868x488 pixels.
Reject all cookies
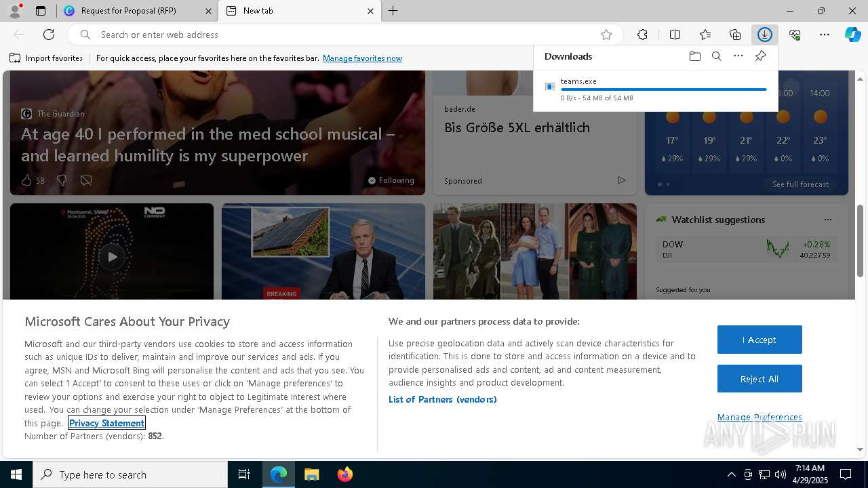point(759,379)
